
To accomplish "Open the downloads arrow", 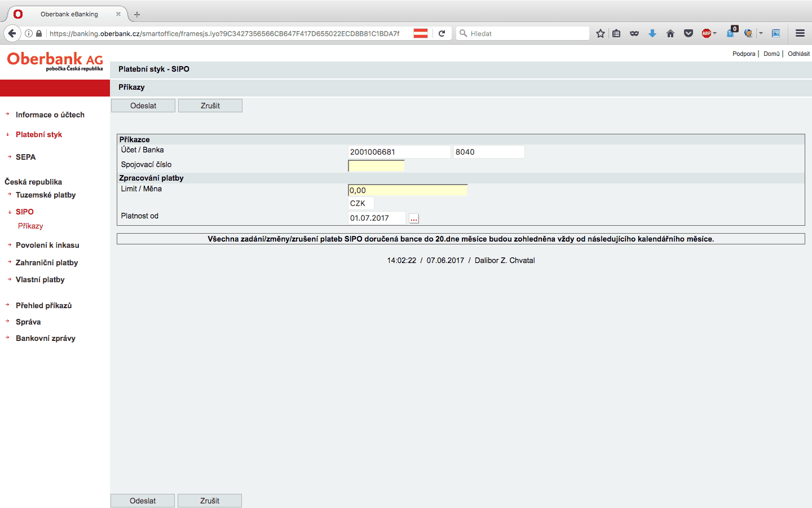I will (652, 33).
